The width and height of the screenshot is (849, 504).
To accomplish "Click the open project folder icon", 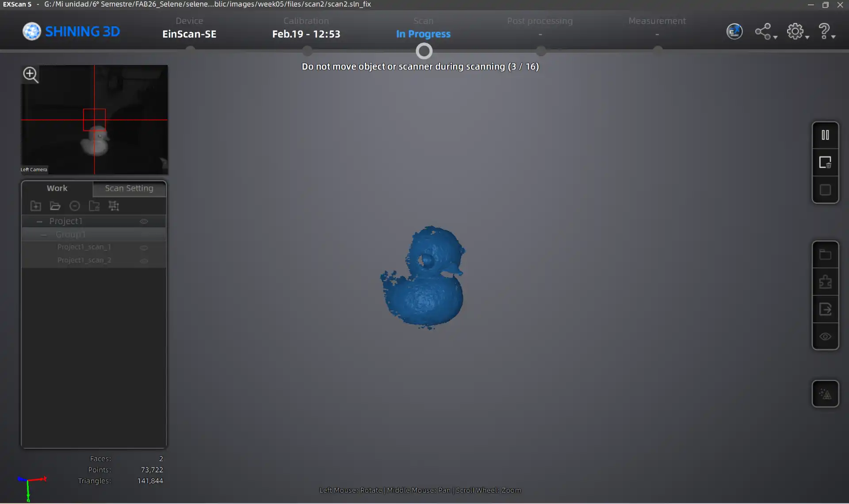I will (55, 206).
